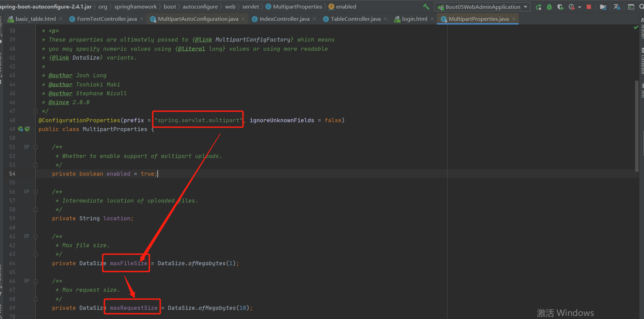
Task: Click the Spring bean gutter icon on line 49
Action: point(21,129)
